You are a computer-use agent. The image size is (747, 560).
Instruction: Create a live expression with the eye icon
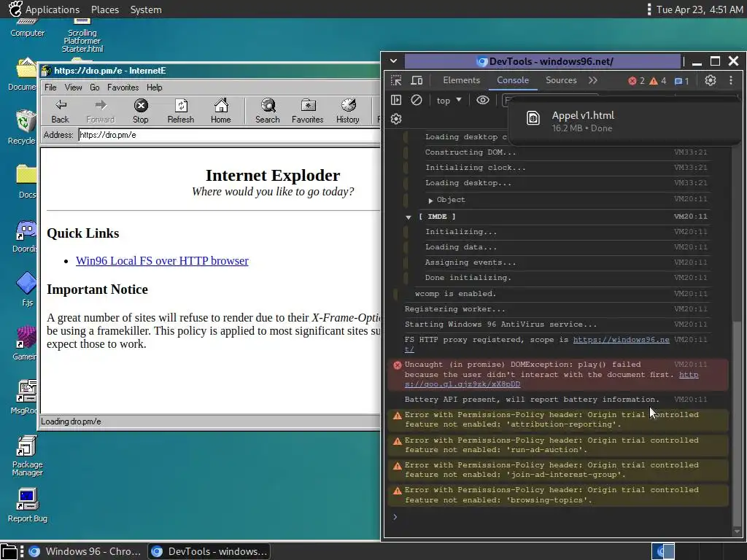[x=483, y=100]
